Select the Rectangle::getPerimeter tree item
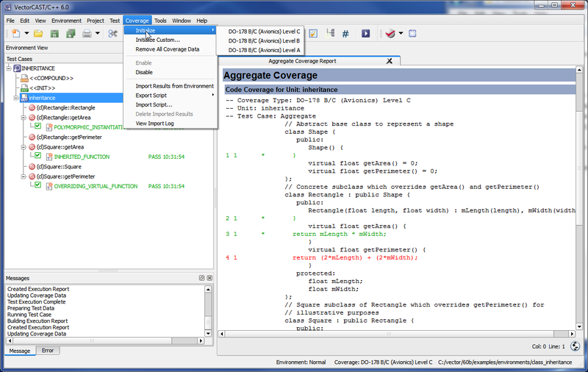The width and height of the screenshot is (588, 372). pos(68,137)
